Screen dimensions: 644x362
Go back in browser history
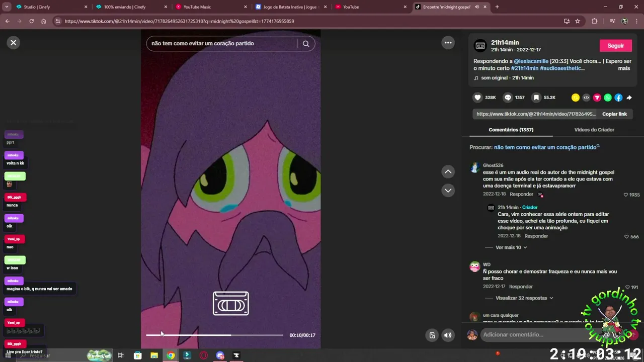[8, 21]
